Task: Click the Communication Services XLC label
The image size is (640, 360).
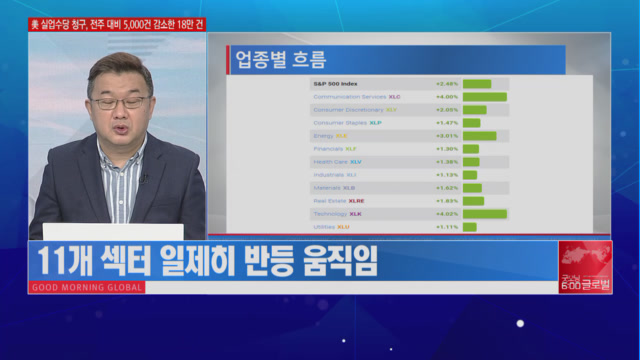Action: tap(357, 97)
